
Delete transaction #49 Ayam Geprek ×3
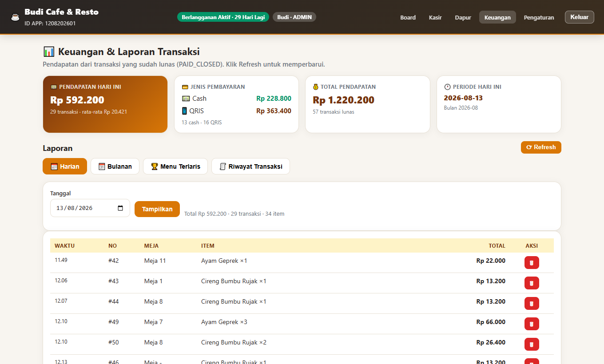pyautogui.click(x=532, y=324)
